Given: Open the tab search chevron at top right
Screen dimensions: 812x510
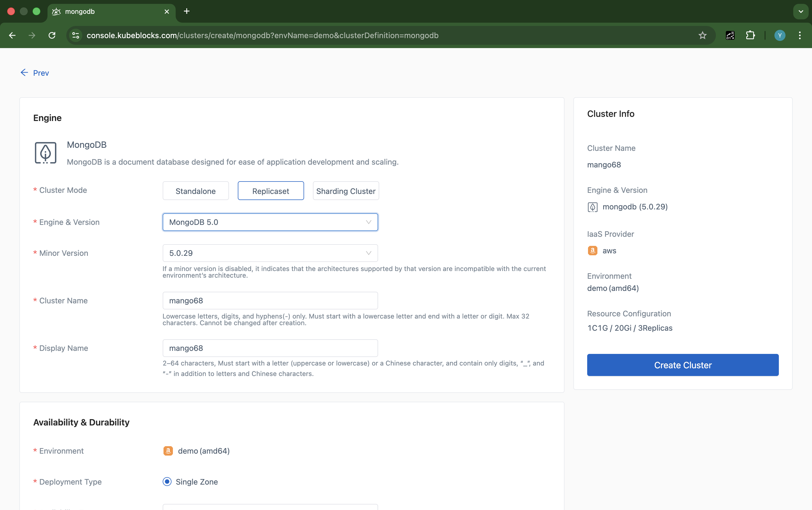Looking at the screenshot, I should point(800,11).
